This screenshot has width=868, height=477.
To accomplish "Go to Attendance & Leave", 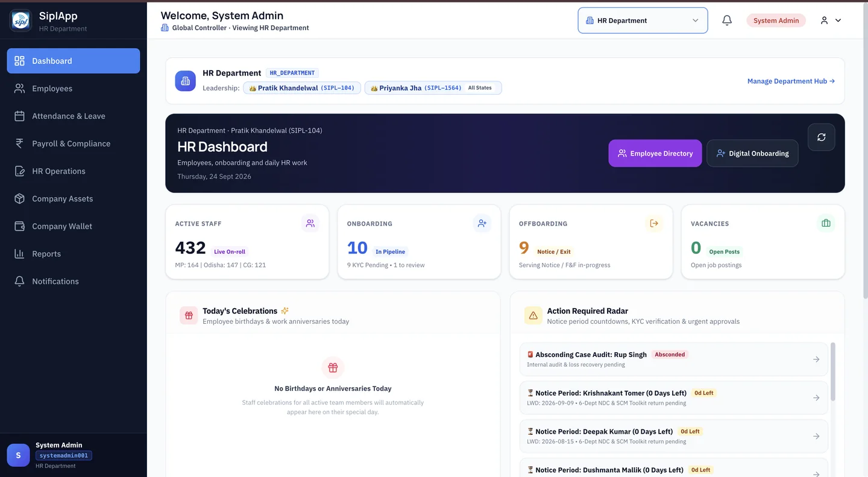I will click(x=74, y=116).
